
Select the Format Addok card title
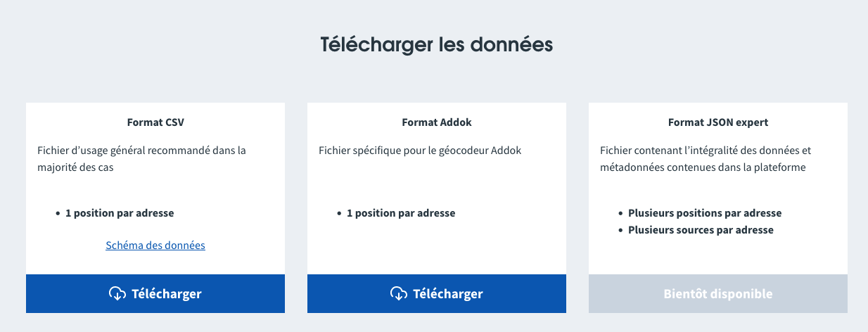pos(437,122)
